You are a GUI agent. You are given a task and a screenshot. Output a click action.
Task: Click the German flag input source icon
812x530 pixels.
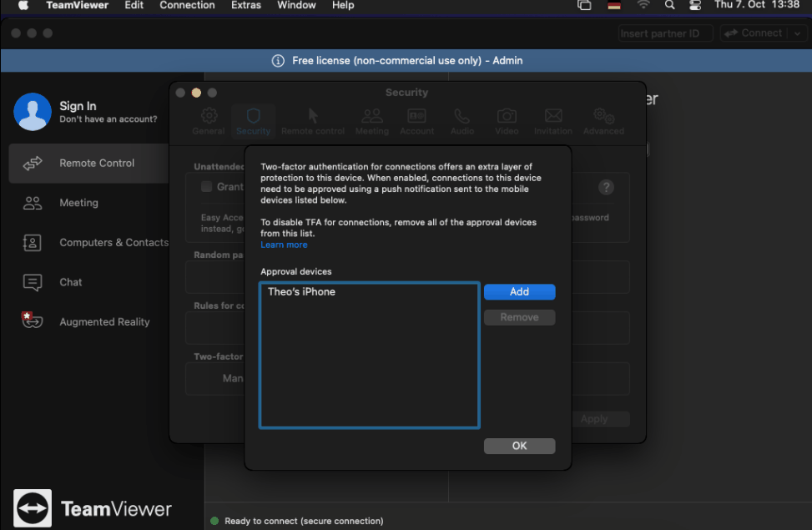point(614,5)
